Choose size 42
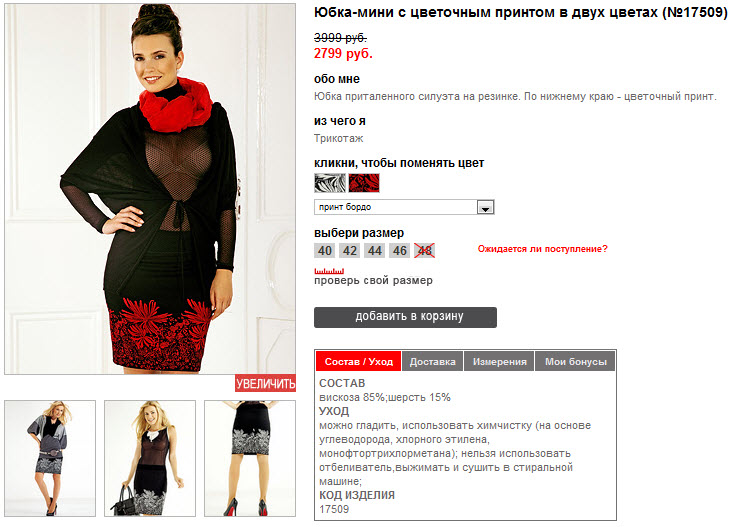The height and width of the screenshot is (527, 730). pyautogui.click(x=350, y=251)
